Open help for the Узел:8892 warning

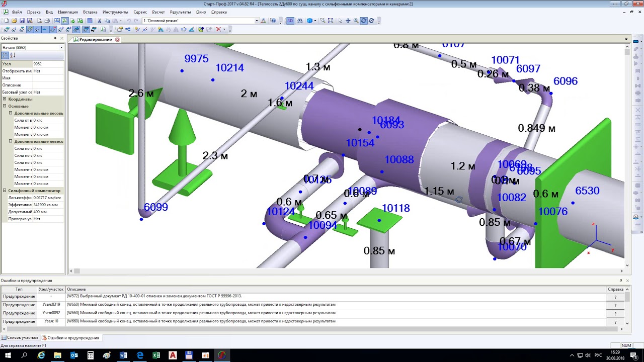pyautogui.click(x=615, y=314)
